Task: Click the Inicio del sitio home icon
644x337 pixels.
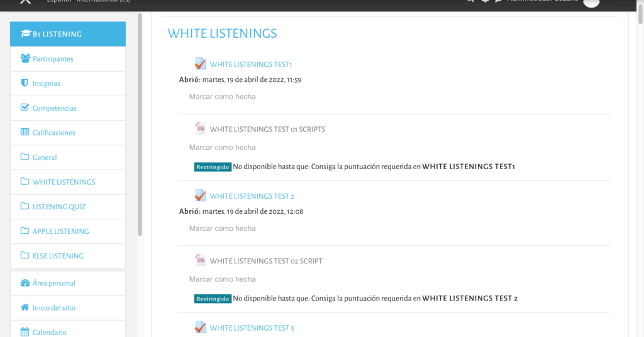Action: click(x=25, y=307)
